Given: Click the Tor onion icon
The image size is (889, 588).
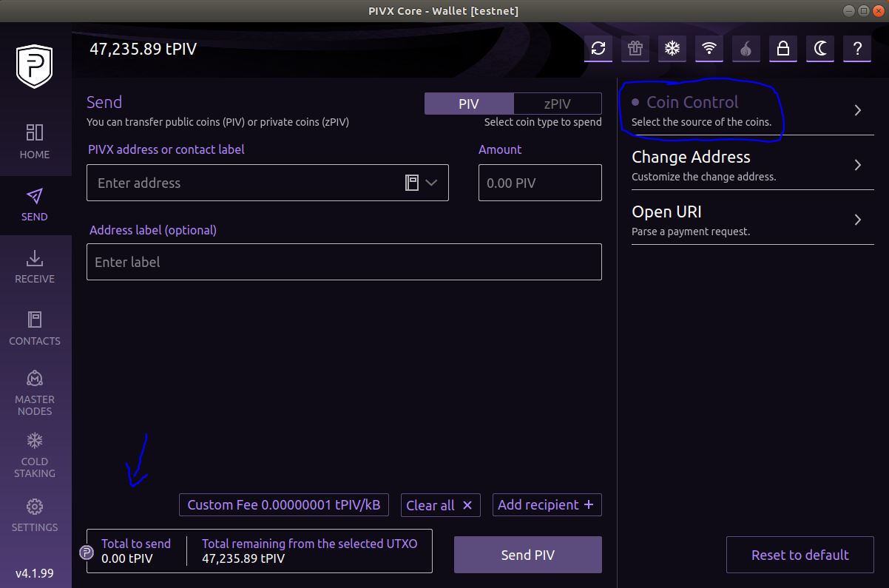Looking at the screenshot, I should point(746,49).
